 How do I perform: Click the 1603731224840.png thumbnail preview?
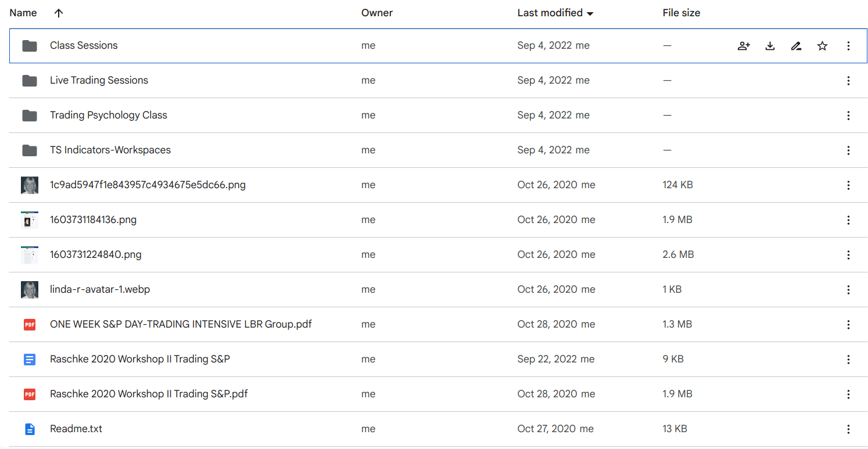[x=30, y=255]
